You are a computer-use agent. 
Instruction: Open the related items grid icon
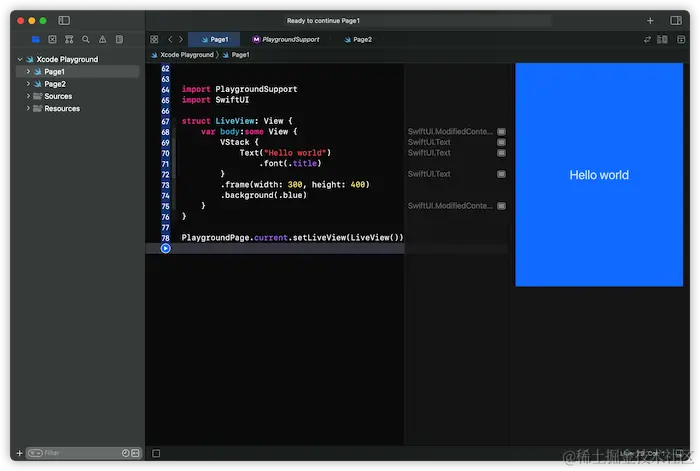point(154,39)
